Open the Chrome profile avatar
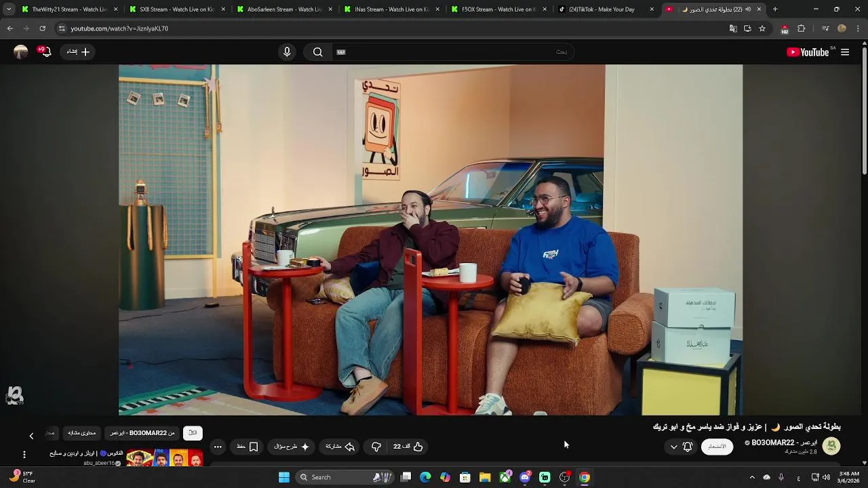Viewport: 868px width, 488px height. coord(842,28)
